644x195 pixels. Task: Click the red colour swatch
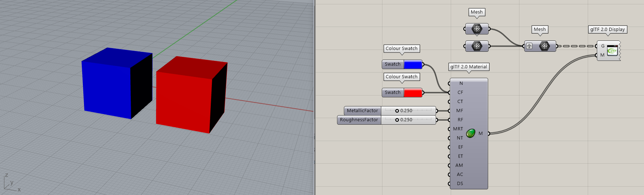[413, 93]
